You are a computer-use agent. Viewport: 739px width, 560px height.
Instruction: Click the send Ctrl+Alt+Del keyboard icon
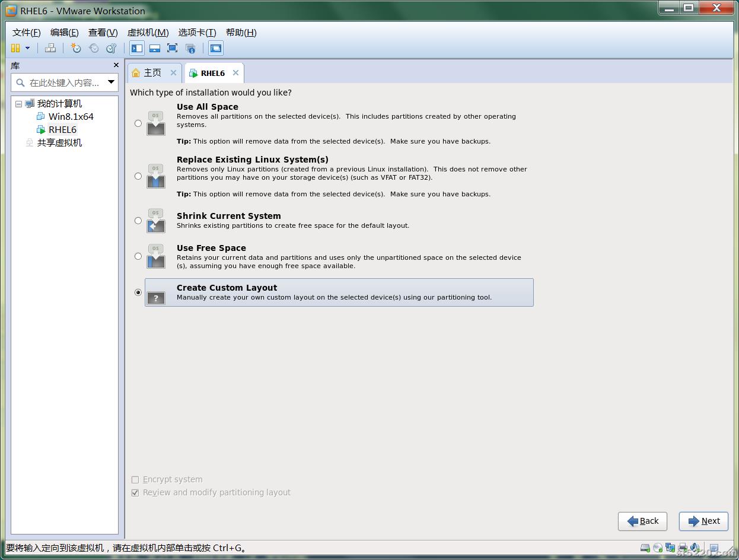[x=50, y=48]
